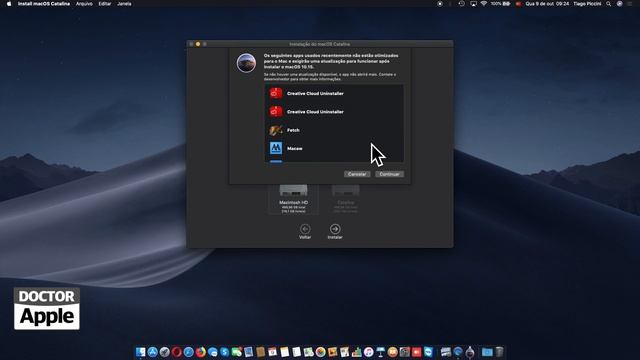Viewport: 640px width, 360px height.
Task: Select Fetch in the app list
Action: tap(334, 130)
